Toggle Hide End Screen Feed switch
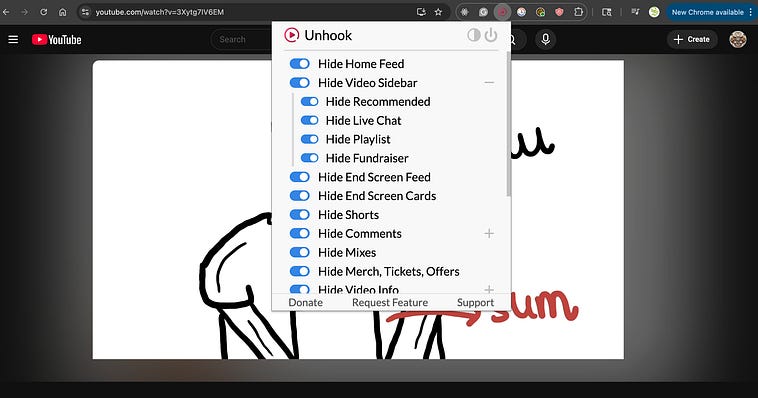The height and width of the screenshot is (398, 758). coord(300,177)
